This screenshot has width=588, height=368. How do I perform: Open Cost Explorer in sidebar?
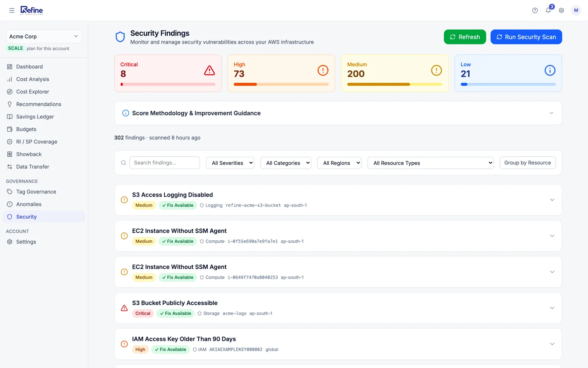44,92
